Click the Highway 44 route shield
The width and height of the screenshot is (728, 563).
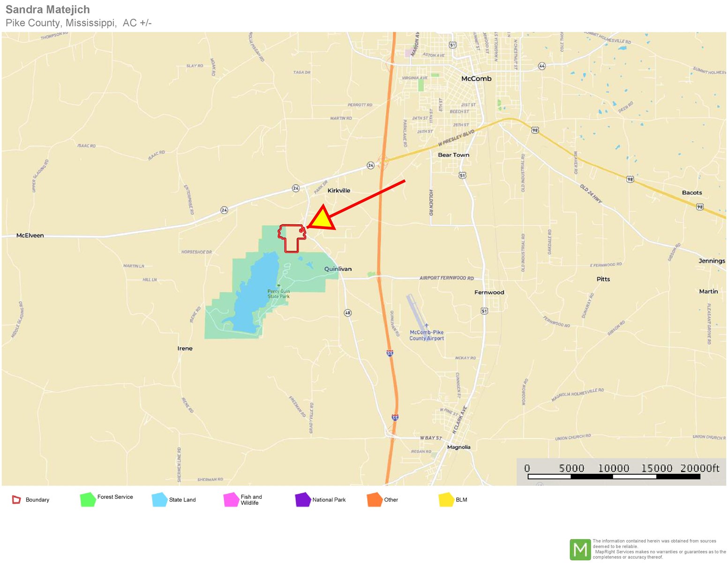click(542, 66)
